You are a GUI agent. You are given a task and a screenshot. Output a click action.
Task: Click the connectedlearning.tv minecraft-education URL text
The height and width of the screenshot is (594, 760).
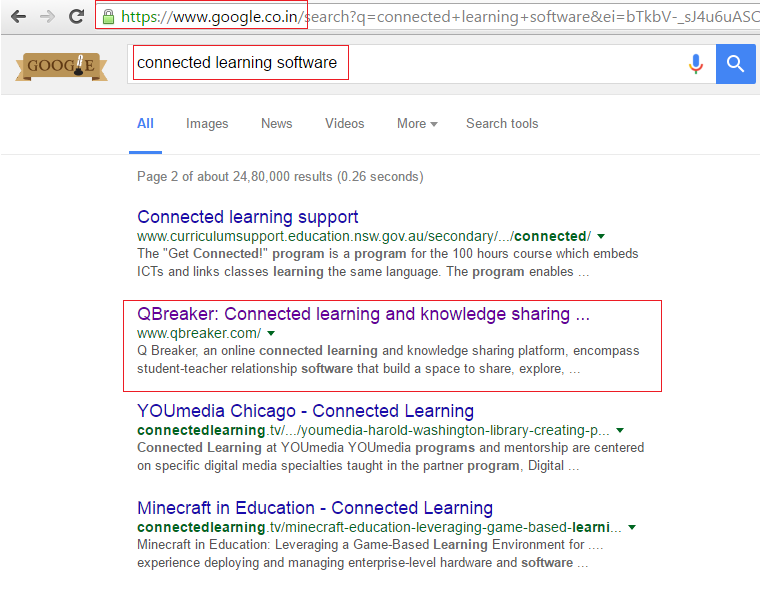click(x=379, y=527)
